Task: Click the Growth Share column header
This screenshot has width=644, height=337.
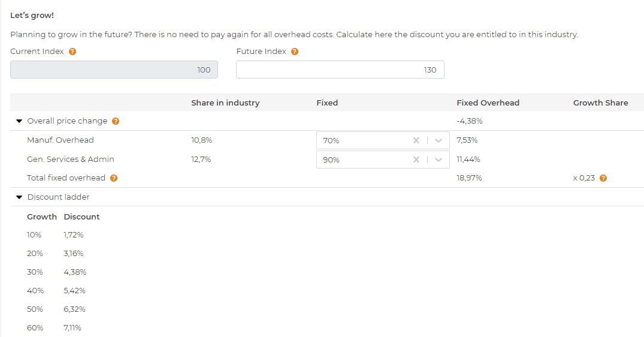Action: click(600, 103)
